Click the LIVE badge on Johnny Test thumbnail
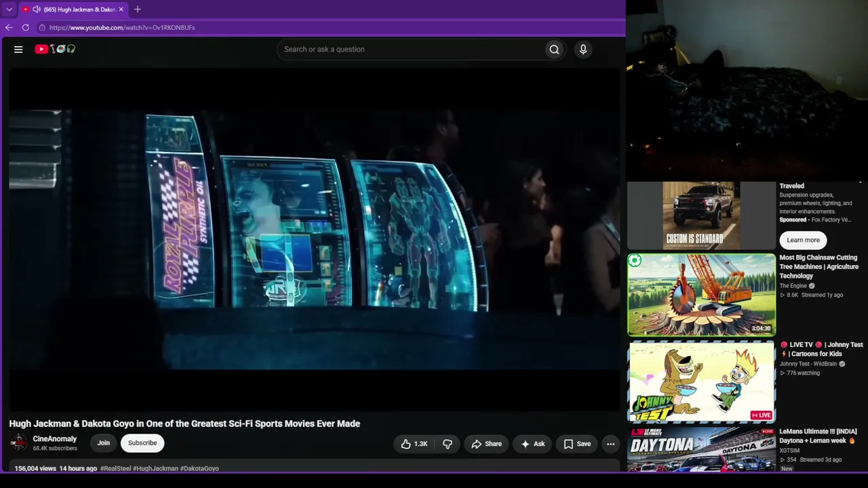The image size is (868, 488). point(761,415)
